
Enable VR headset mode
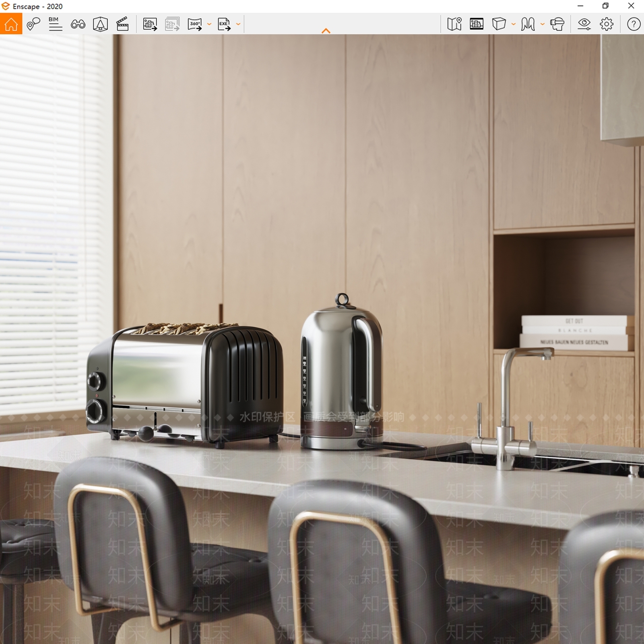[x=557, y=24]
